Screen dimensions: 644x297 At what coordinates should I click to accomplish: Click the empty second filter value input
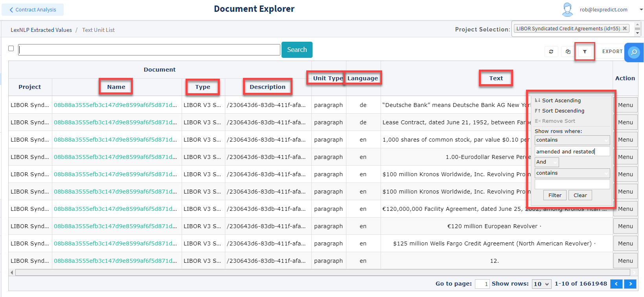[572, 184]
